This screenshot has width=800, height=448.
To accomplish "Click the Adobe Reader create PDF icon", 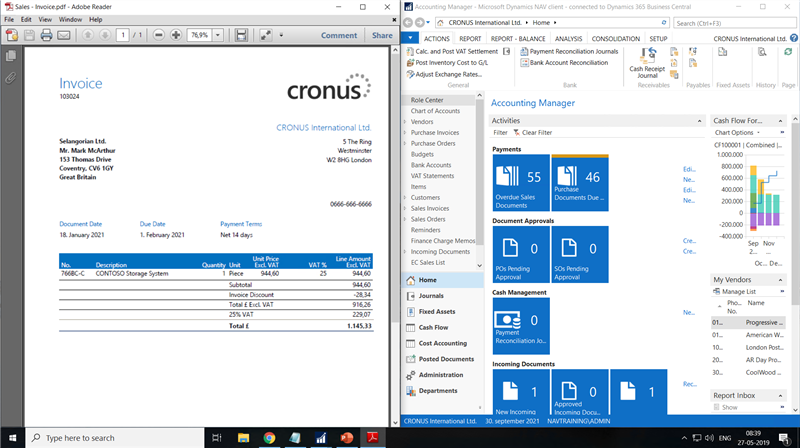I will (12, 35).
